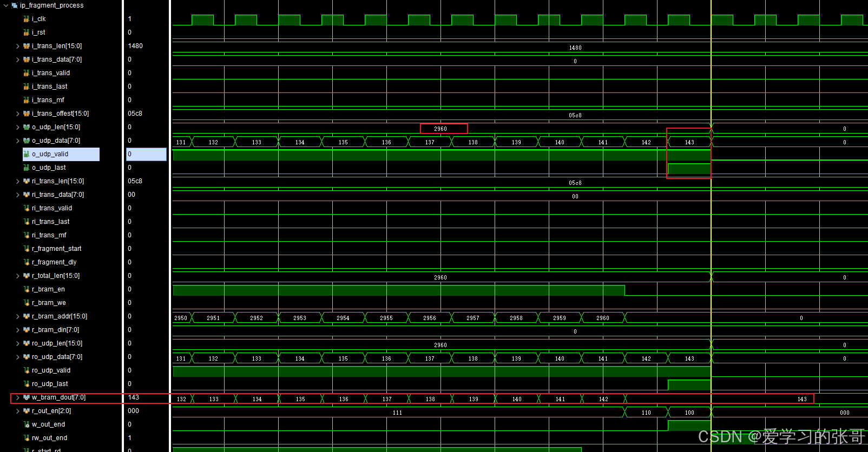Select the ro_udp_len[15:0] signal name
Viewport: 868px width, 452px height.
tap(57, 343)
